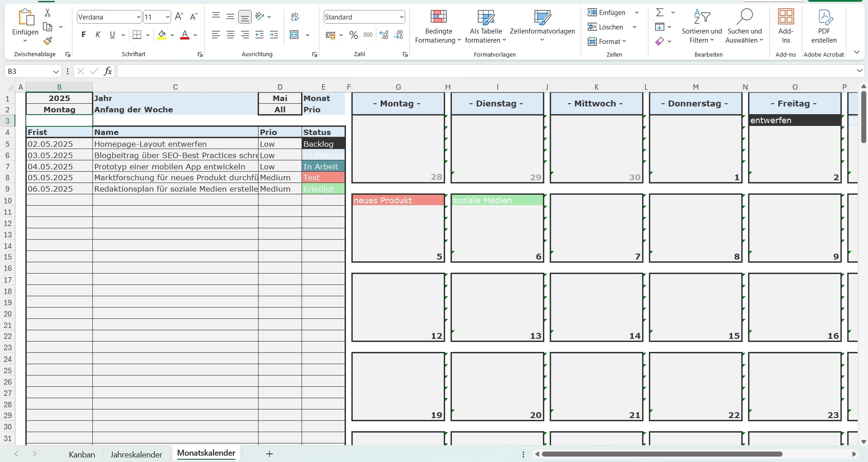Click the merge and center icon
This screenshot has width=868, height=462.
pyautogui.click(x=294, y=35)
